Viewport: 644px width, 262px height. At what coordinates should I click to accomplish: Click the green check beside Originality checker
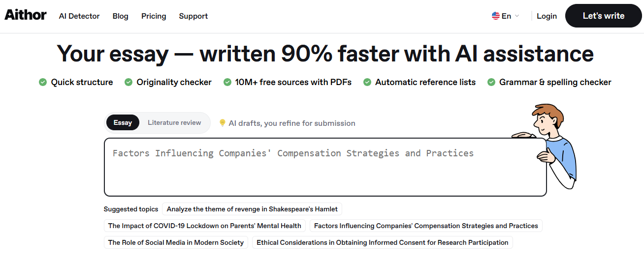[129, 82]
